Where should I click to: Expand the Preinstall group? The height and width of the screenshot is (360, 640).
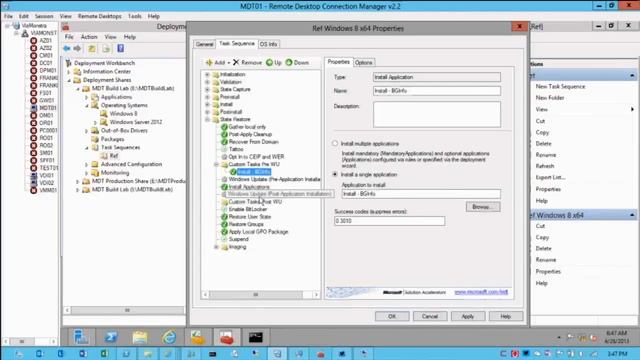[x=207, y=97]
